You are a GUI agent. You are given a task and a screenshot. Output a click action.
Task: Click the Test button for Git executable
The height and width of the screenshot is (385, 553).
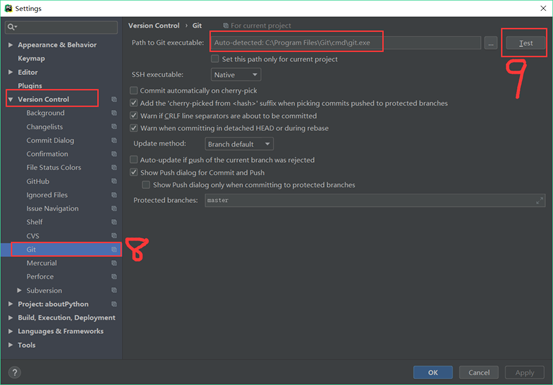pos(526,43)
